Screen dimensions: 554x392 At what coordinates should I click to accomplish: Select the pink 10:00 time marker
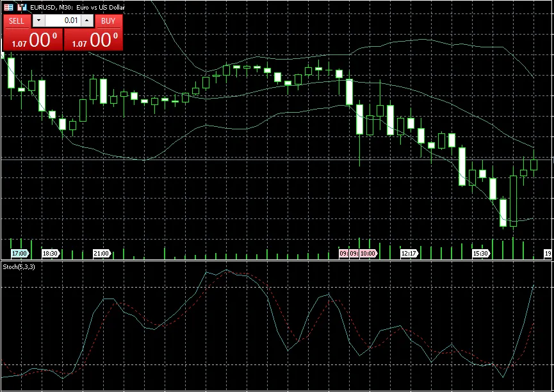(368, 254)
